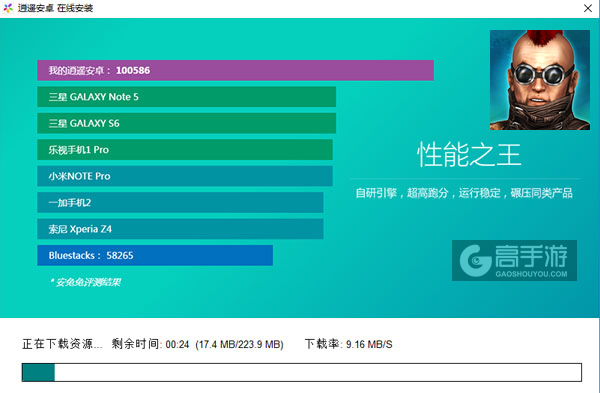Click the mohawk character game thumbnail
Viewport: 600px width, 393px height.
[540, 80]
